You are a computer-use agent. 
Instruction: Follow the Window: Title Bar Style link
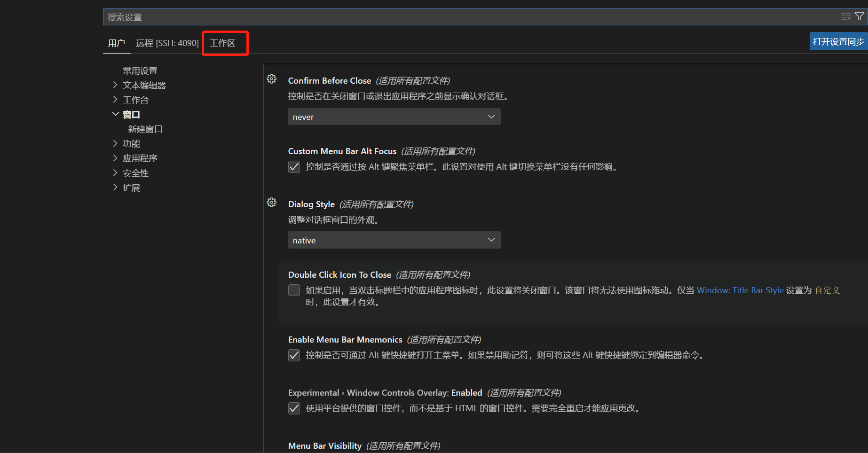[740, 290]
